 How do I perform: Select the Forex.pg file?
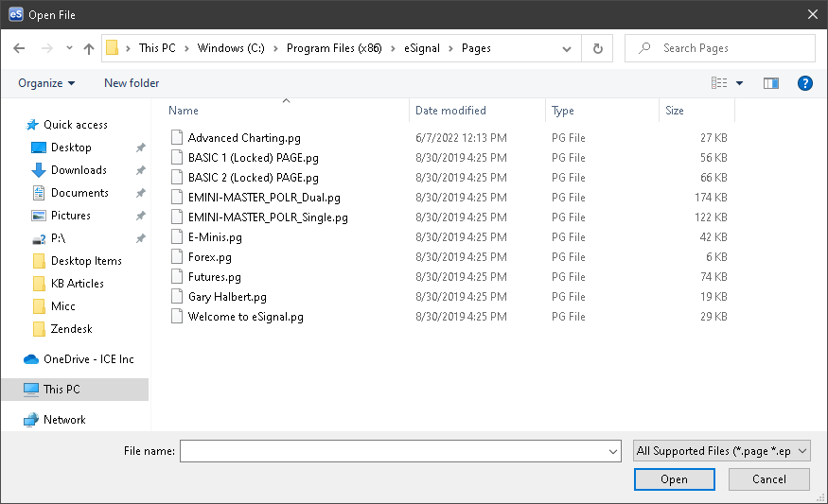(210, 257)
